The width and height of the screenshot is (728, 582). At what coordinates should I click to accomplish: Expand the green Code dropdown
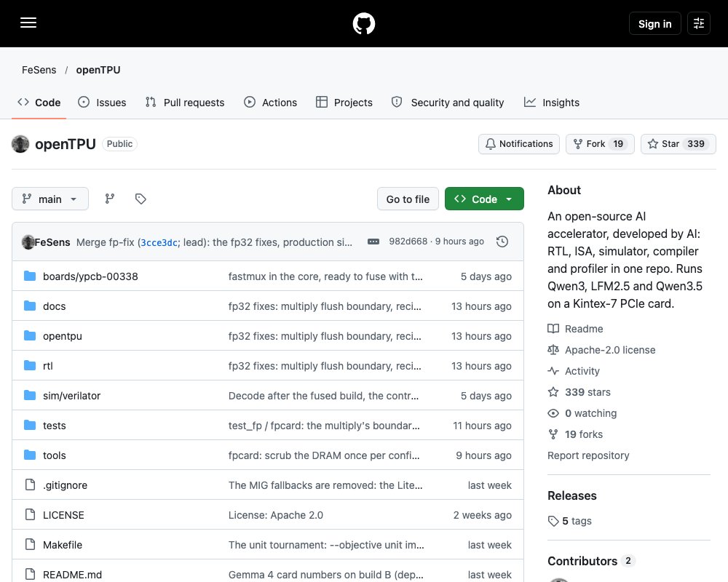coord(484,199)
